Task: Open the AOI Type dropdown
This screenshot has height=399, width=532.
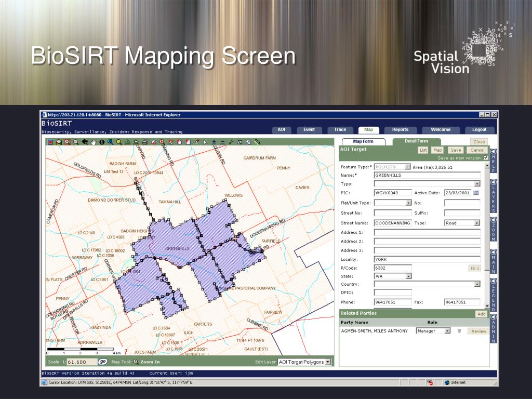Action: coord(477,184)
